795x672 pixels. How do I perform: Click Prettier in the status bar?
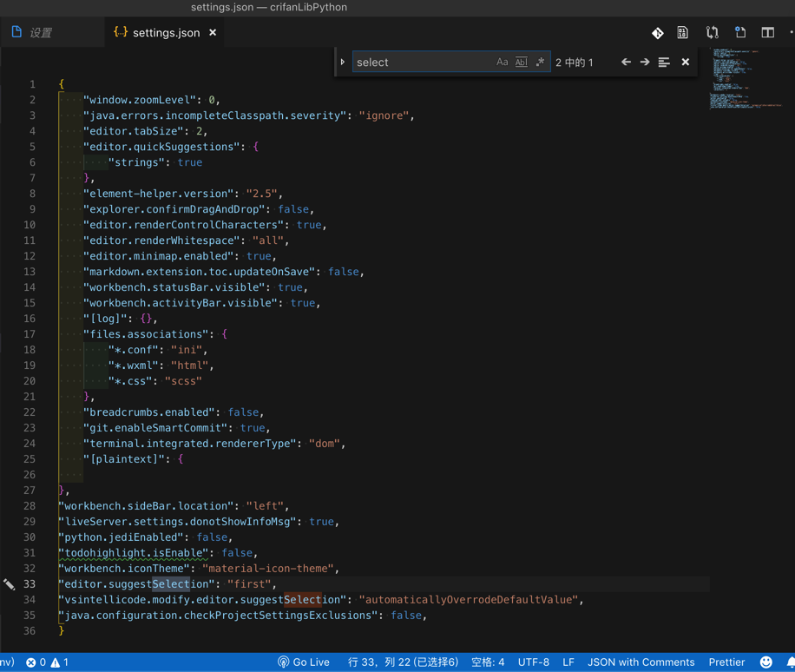tap(726, 662)
